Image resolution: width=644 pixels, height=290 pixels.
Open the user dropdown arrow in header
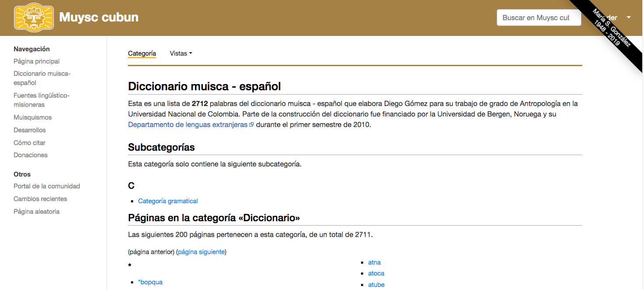click(x=629, y=18)
